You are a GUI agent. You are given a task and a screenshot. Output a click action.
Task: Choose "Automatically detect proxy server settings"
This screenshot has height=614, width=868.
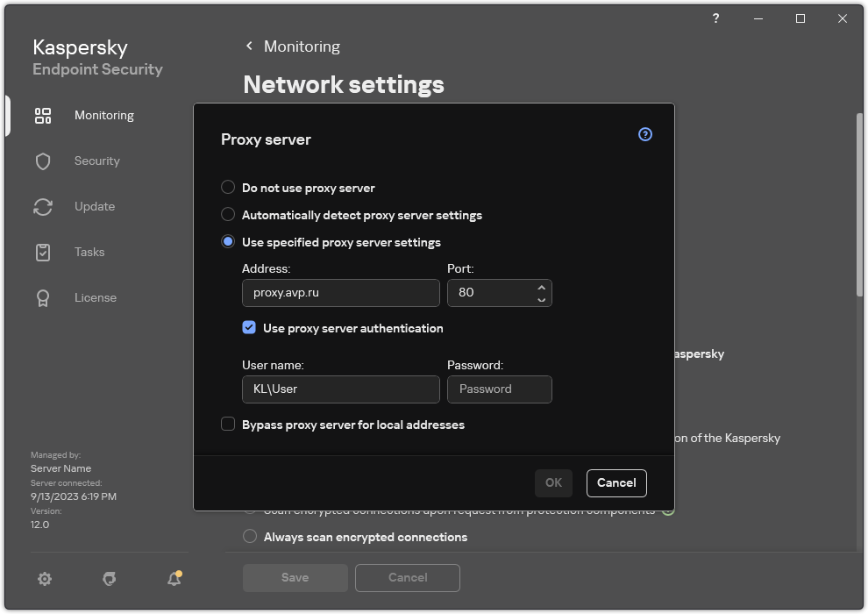pyautogui.click(x=228, y=215)
